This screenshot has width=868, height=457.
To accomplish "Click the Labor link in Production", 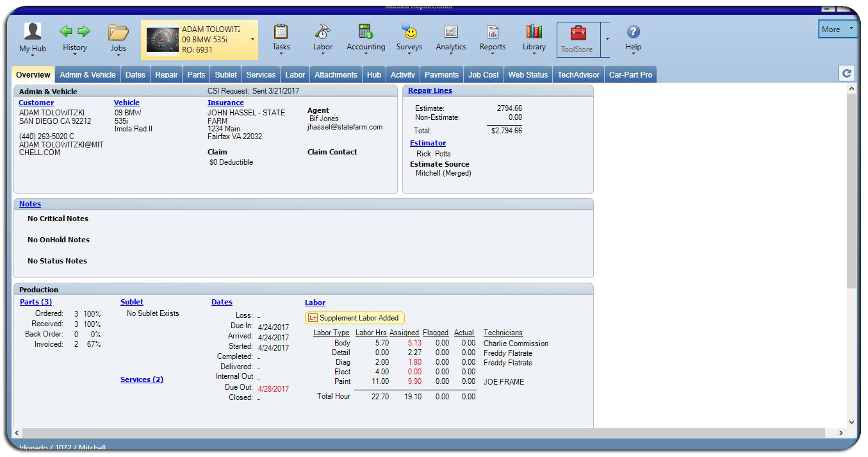I will coord(315,303).
